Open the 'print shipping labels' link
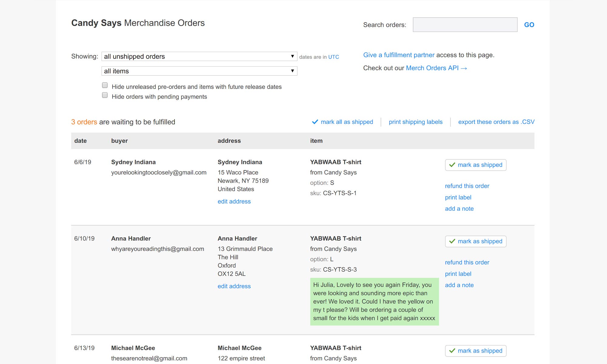Screen dimensions: 607x364 (415, 122)
